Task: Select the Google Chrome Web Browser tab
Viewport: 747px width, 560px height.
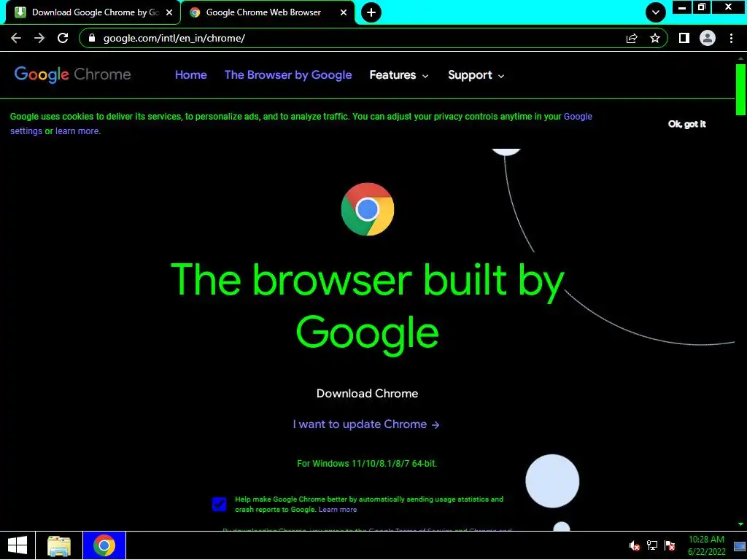Action: pyautogui.click(x=268, y=12)
